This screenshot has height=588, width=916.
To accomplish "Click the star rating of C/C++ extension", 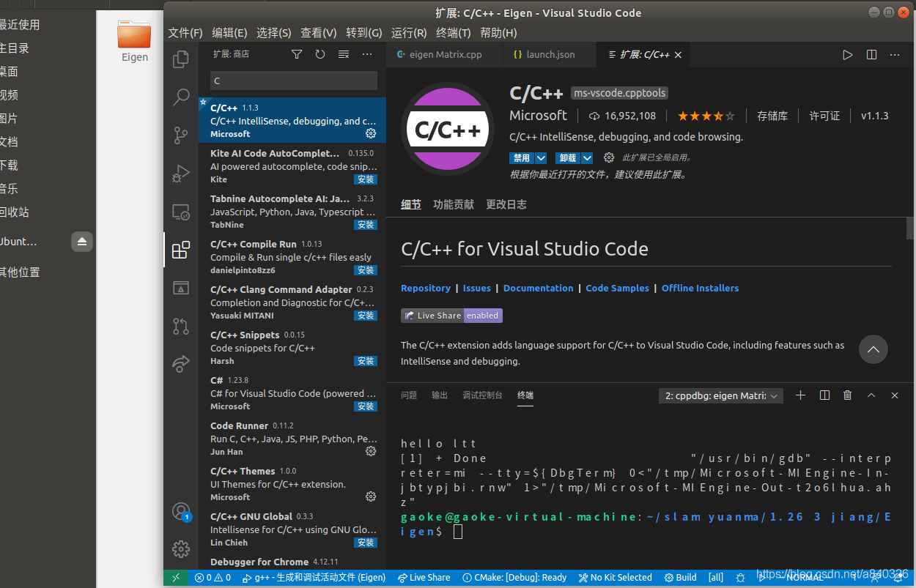I will coord(706,116).
